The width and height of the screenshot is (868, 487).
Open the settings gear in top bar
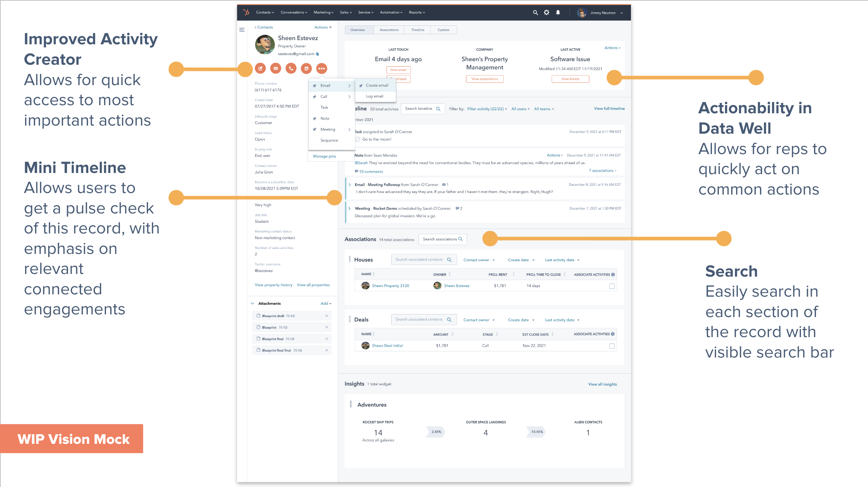547,12
